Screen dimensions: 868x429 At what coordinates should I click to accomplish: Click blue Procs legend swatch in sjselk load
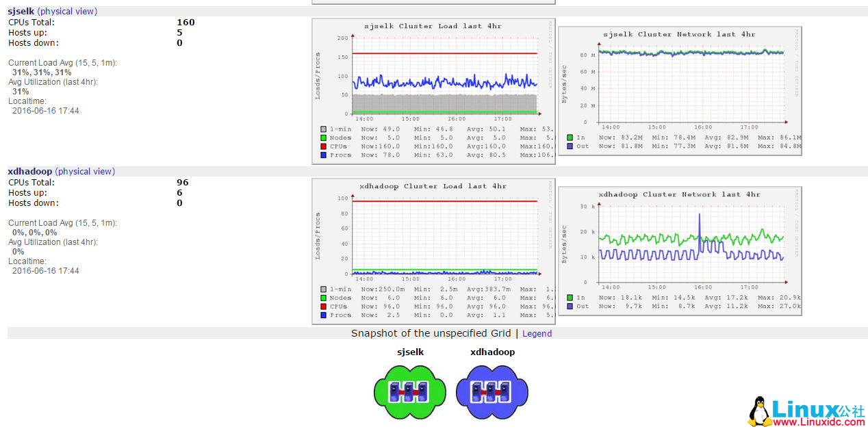point(323,155)
